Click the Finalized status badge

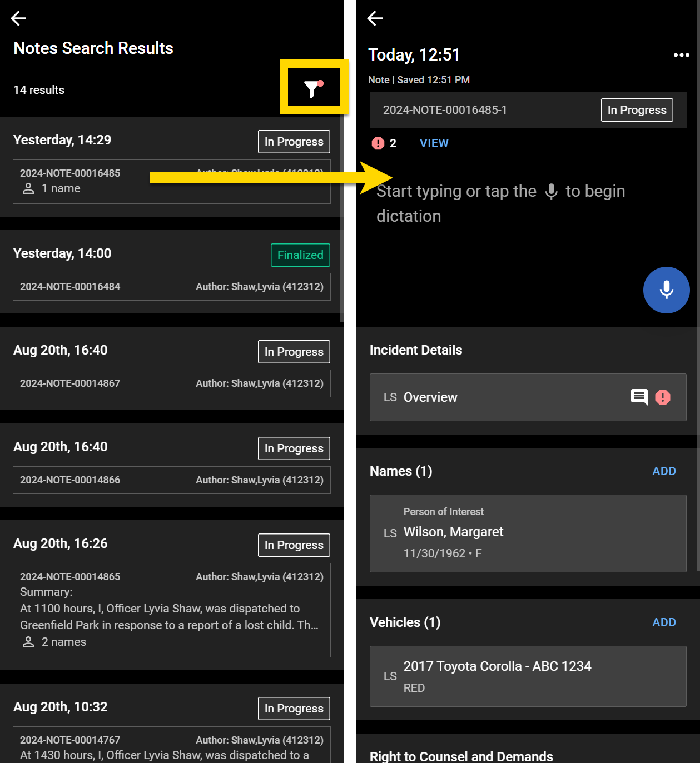coord(300,255)
